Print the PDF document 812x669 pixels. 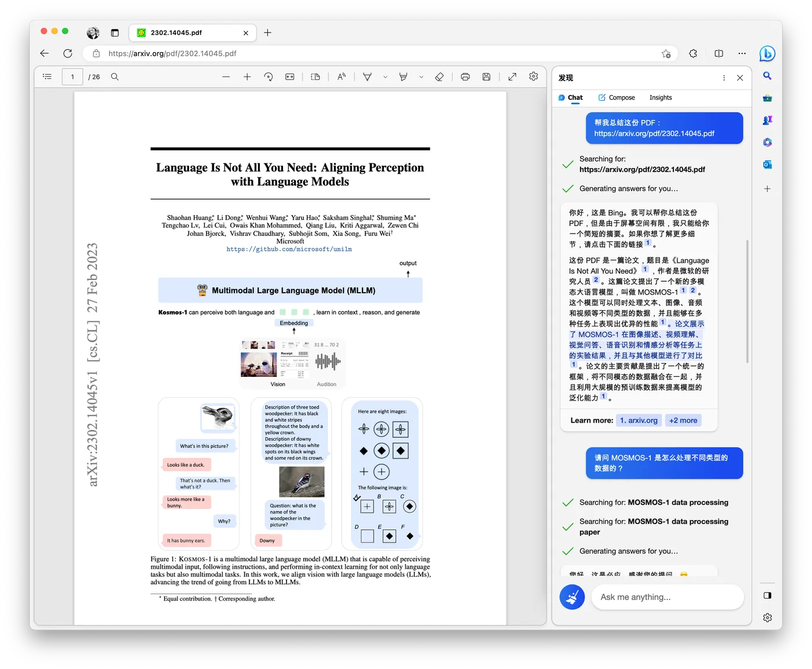point(465,77)
